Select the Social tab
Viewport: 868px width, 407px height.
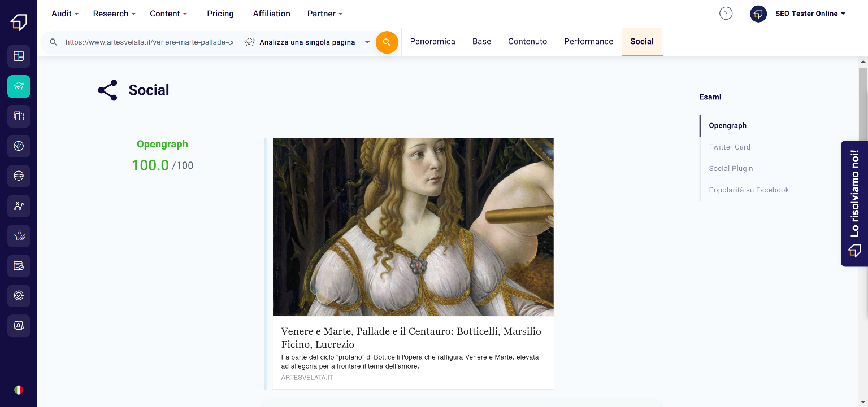click(x=642, y=42)
